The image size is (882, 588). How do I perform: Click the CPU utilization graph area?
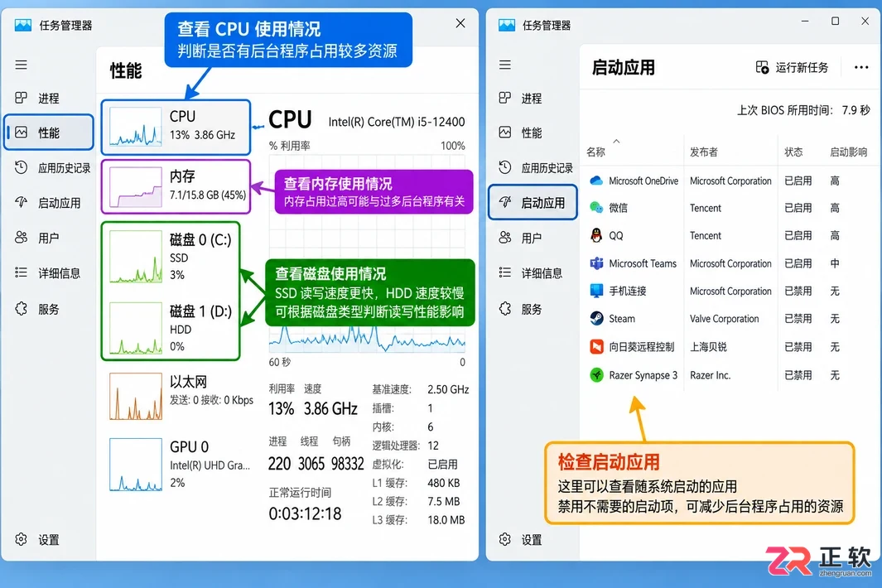tap(367, 253)
